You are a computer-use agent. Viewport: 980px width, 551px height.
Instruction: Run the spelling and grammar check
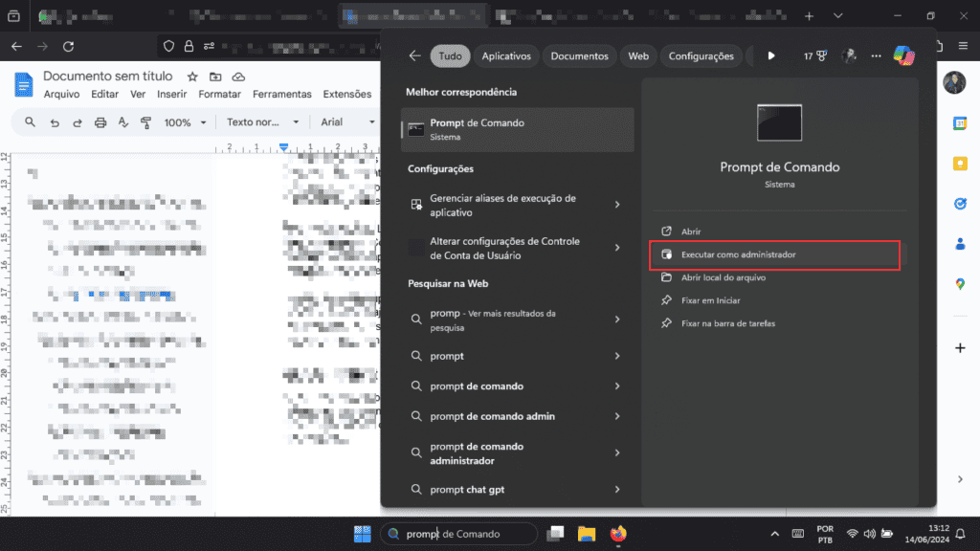[123, 122]
